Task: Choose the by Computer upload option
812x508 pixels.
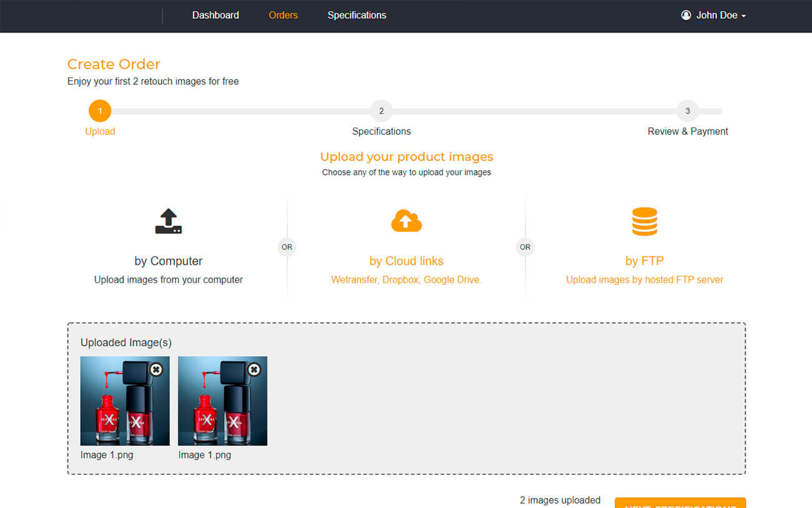Action: coord(169,261)
